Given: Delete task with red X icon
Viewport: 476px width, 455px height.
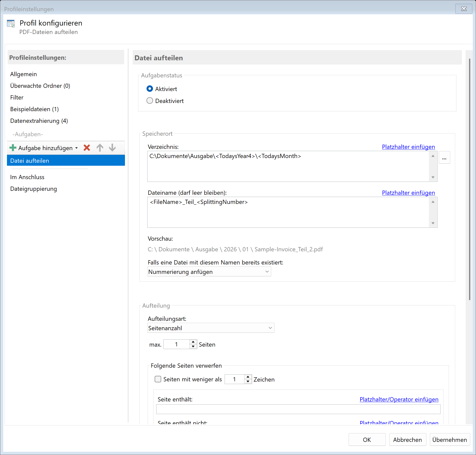Looking at the screenshot, I should coord(87,148).
